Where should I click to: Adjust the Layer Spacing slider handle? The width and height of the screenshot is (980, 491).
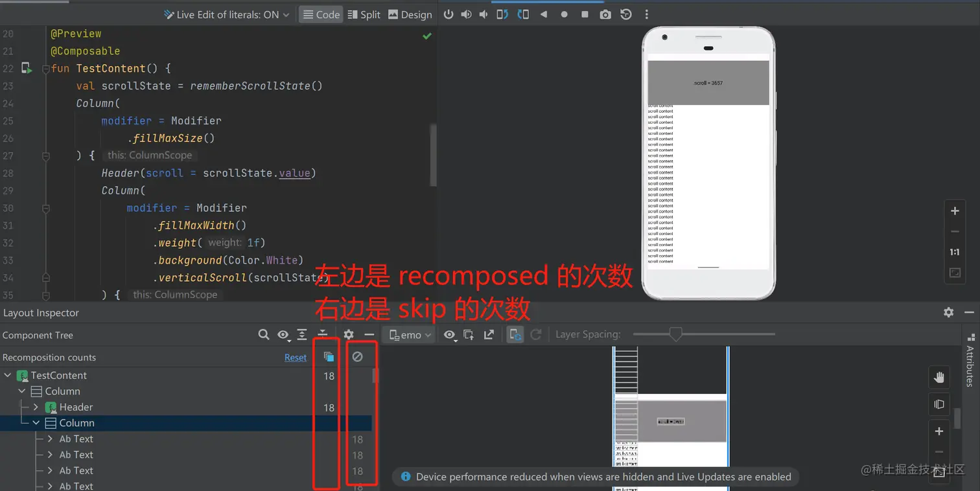[675, 334]
